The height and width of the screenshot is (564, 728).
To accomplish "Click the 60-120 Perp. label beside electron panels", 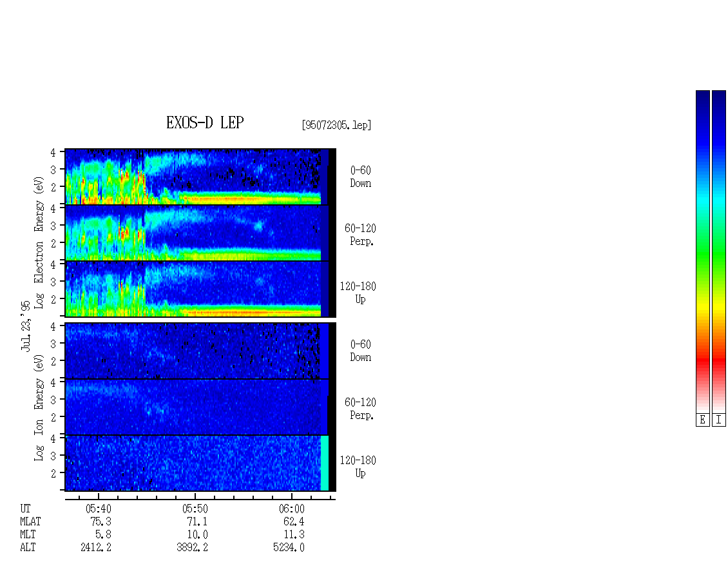I will [x=360, y=235].
